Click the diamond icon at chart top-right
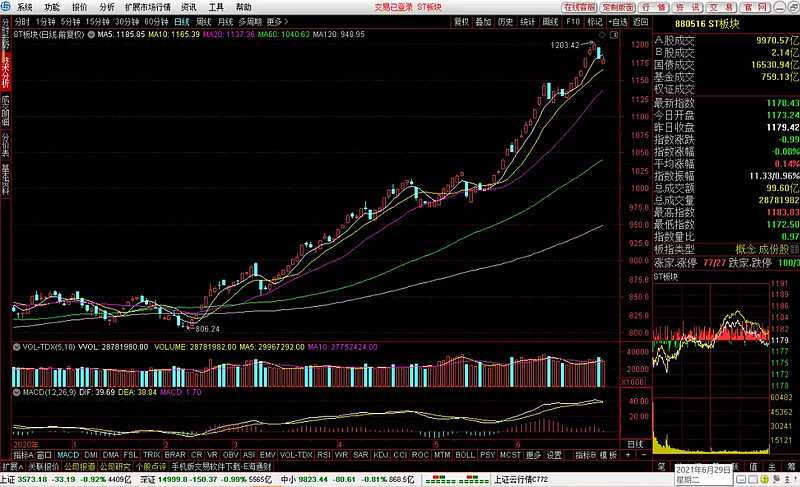 603,35
